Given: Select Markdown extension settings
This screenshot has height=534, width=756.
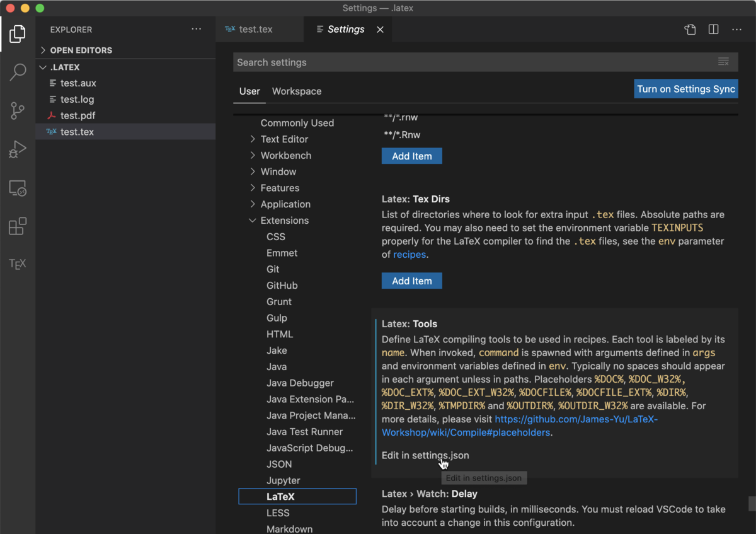Looking at the screenshot, I should (x=289, y=529).
